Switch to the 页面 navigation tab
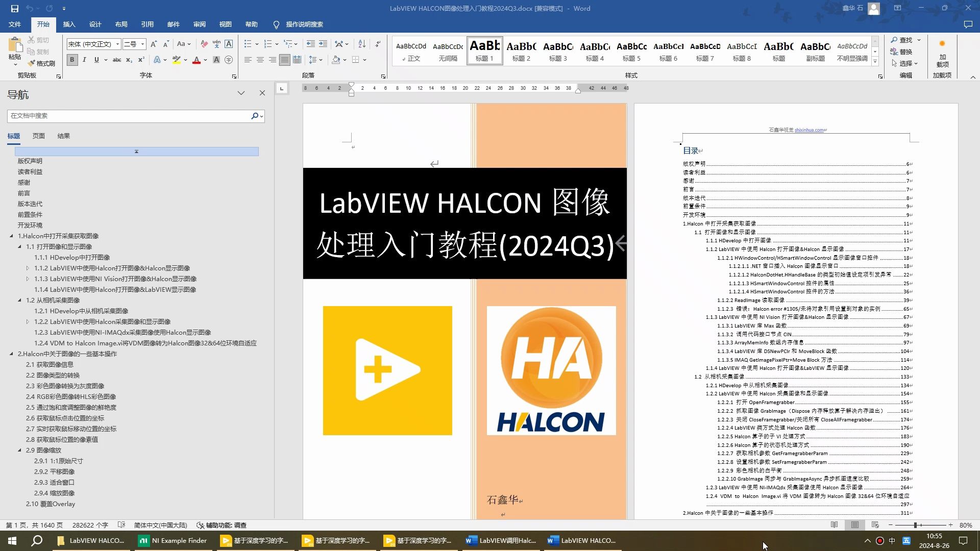This screenshot has height=551, width=980. pos(38,136)
